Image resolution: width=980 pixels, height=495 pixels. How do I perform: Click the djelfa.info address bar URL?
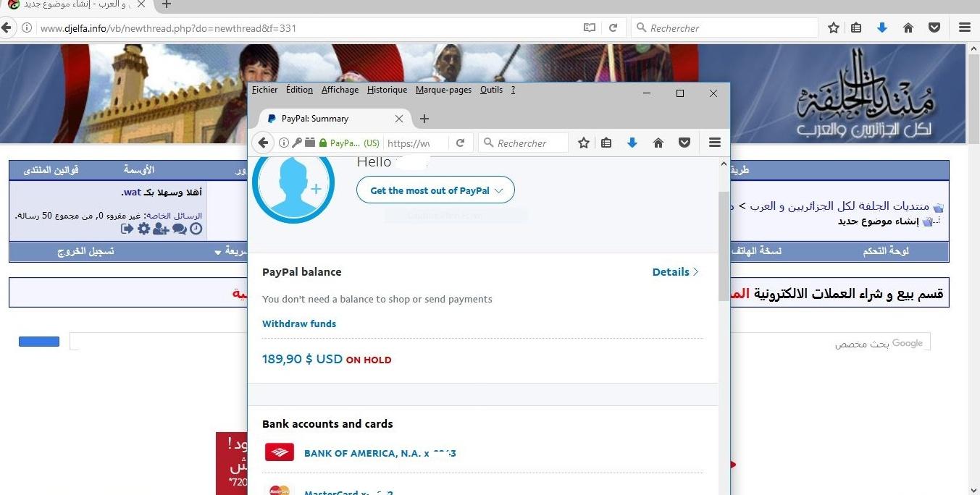point(168,28)
